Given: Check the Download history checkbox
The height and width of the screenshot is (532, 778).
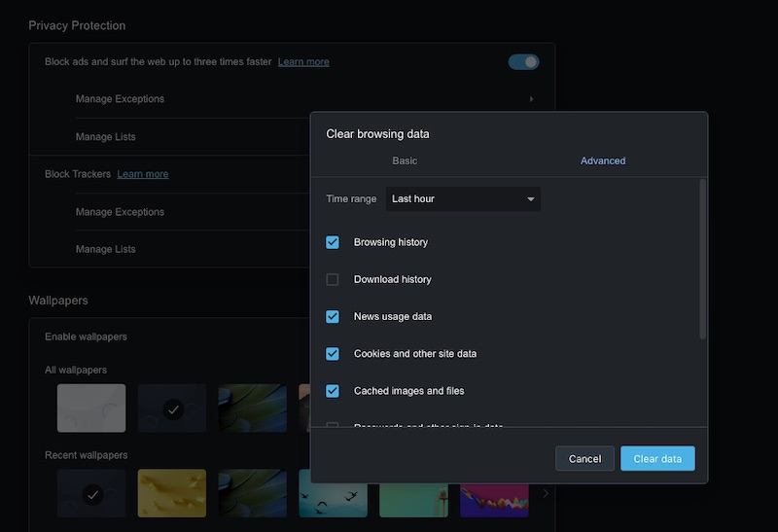Looking at the screenshot, I should [x=333, y=279].
